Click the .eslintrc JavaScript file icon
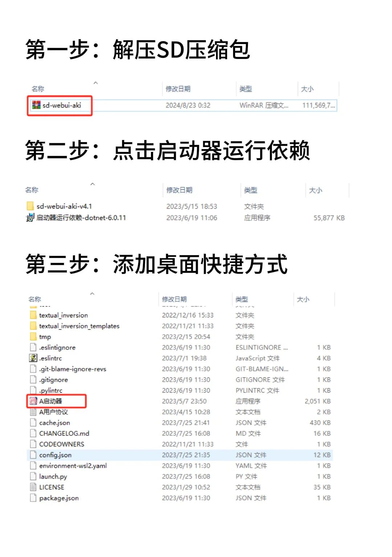Viewport: 392px width, 557px height. point(33,358)
